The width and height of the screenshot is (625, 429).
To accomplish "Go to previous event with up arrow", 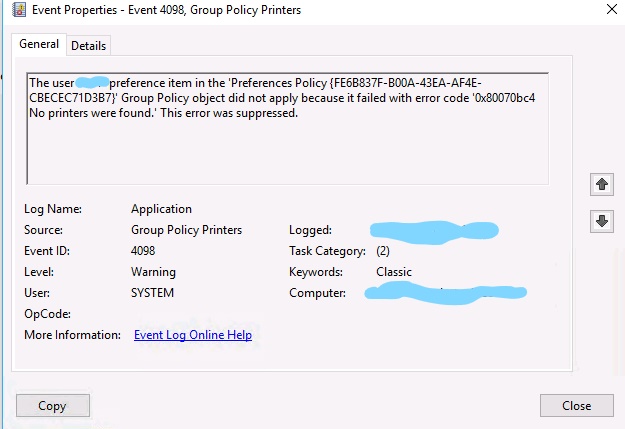I will [602, 185].
